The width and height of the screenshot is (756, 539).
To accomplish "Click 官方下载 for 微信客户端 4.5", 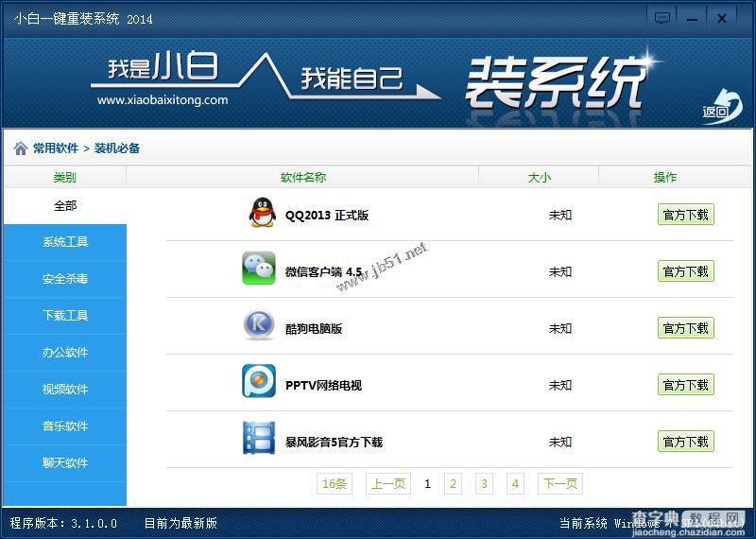I will click(x=686, y=271).
